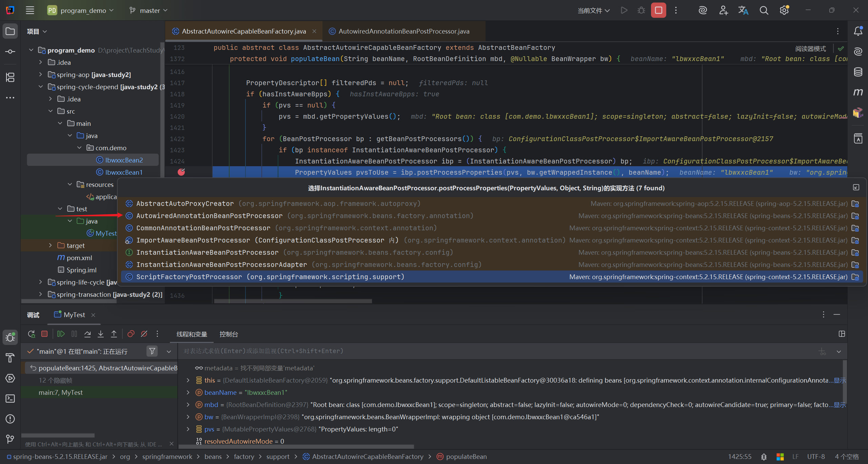
Task: Toggle Mute Breakpoints in the debug toolbar
Action: [144, 334]
